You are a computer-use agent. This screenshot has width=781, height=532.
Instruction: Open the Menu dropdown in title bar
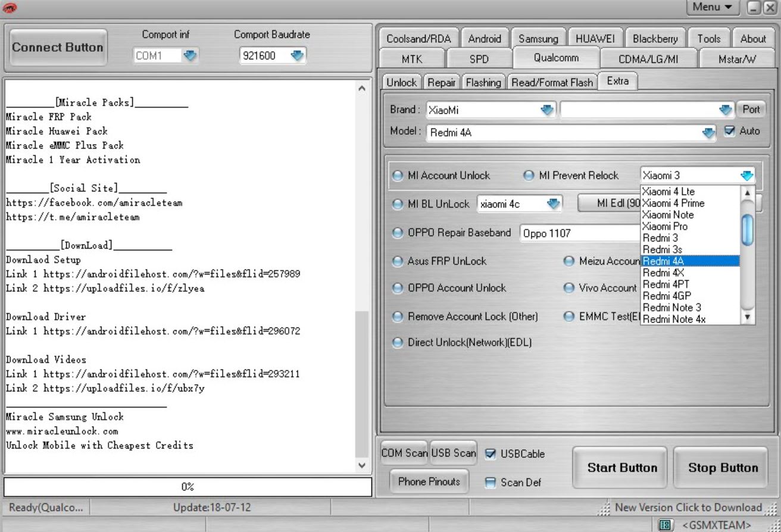coord(713,7)
